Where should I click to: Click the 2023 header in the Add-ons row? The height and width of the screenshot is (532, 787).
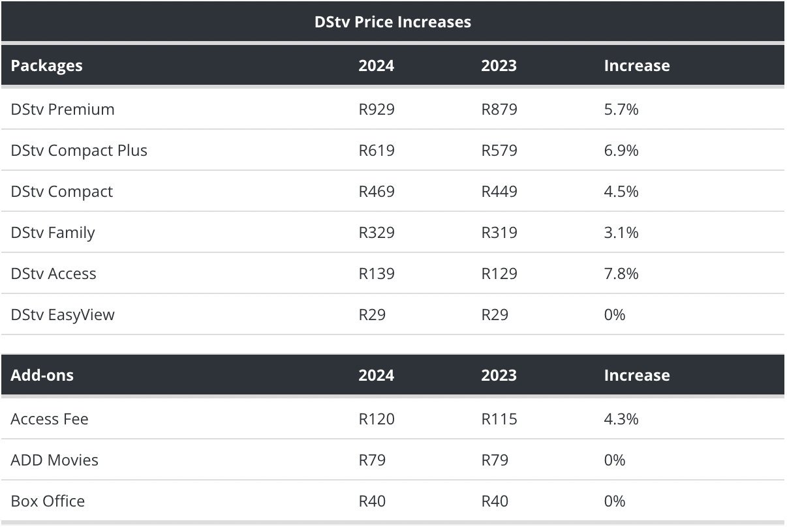[499, 376]
